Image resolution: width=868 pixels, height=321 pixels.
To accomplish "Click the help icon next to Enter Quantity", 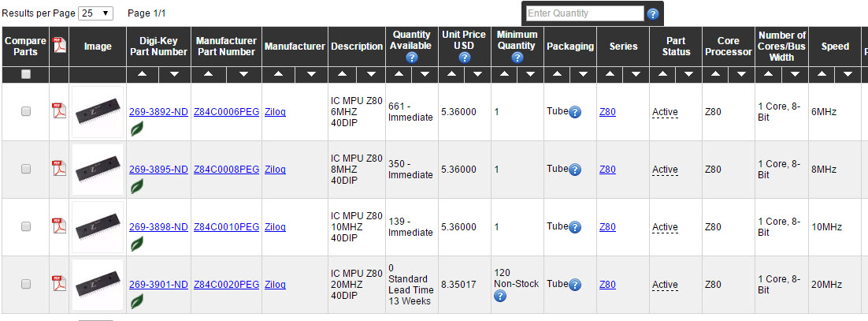I will (653, 13).
